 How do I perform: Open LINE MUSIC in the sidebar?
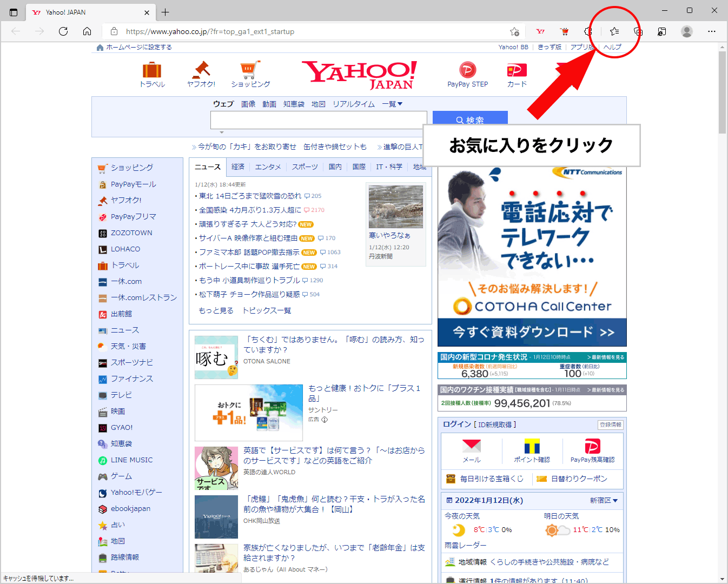tap(131, 460)
